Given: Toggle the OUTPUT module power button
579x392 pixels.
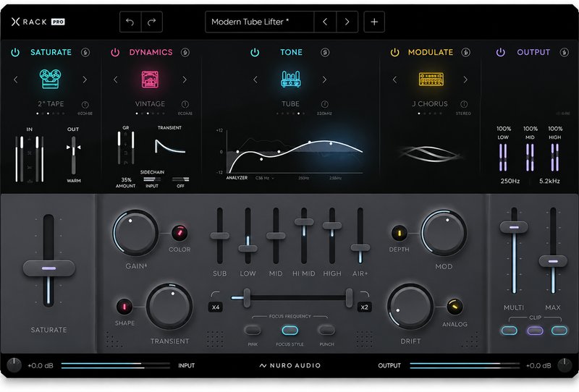Looking at the screenshot, I should (x=500, y=52).
